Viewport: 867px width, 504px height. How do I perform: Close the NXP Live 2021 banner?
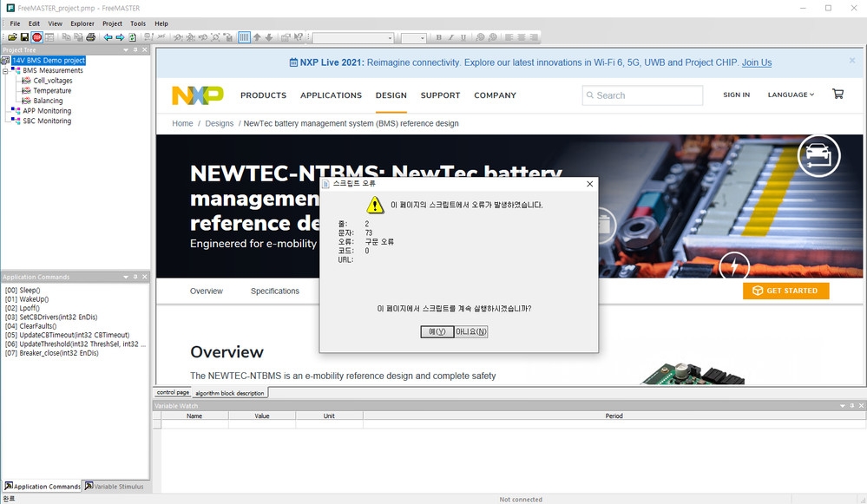(852, 60)
